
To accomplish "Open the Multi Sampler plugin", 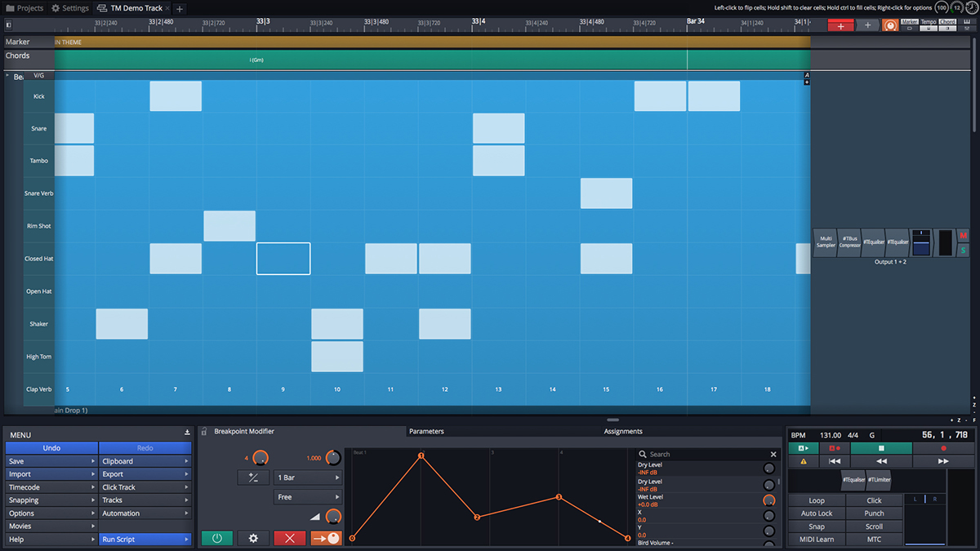I will [826, 242].
